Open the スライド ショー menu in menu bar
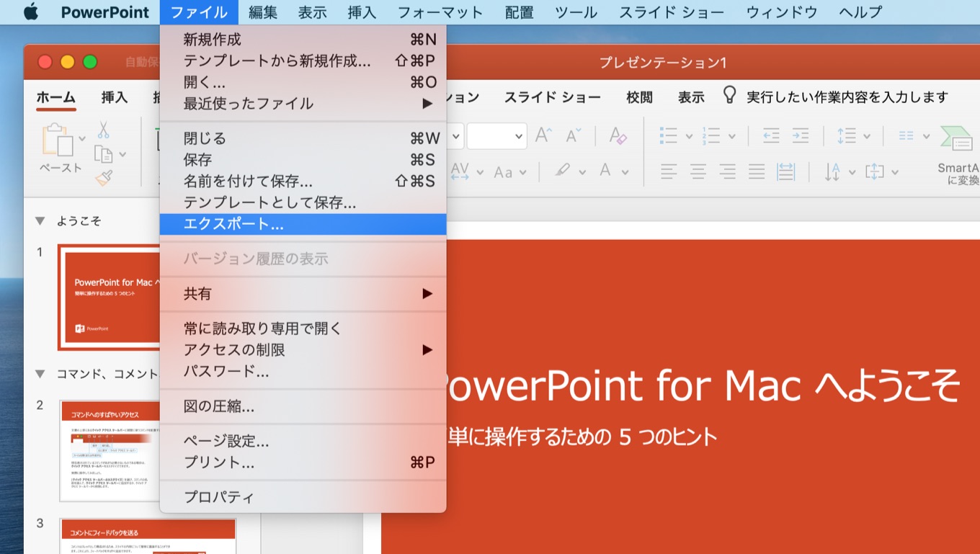Screen dimensions: 980x554 point(671,12)
